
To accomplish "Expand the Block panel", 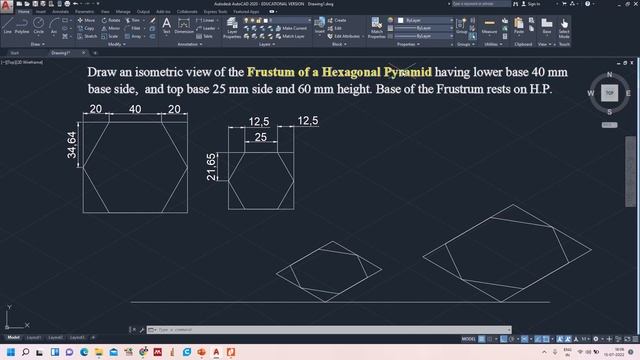I will pos(339,44).
